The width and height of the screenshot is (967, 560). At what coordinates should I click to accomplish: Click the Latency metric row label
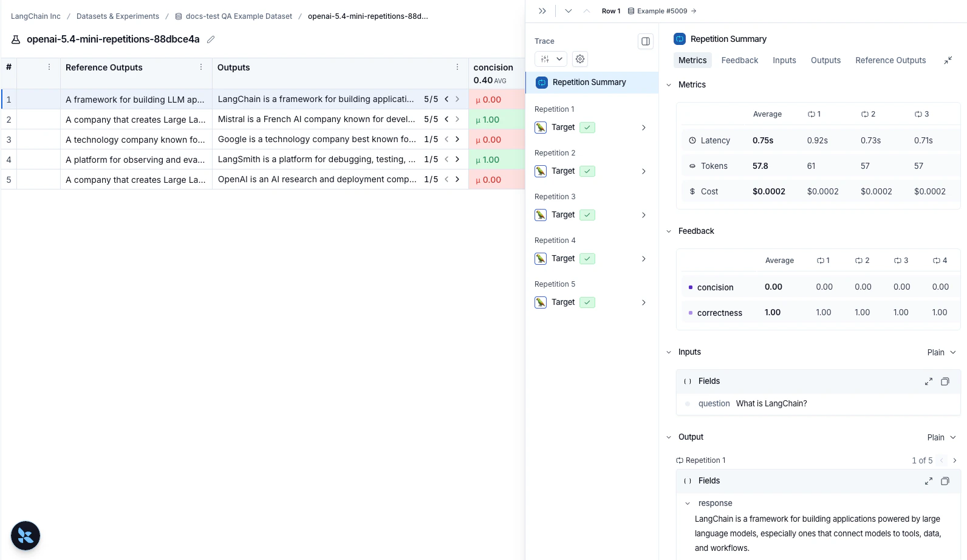click(x=715, y=140)
